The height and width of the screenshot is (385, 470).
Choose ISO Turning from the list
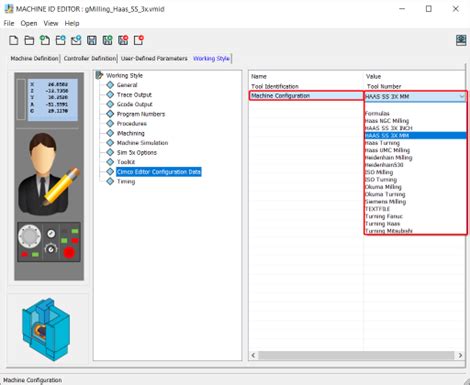click(415, 179)
